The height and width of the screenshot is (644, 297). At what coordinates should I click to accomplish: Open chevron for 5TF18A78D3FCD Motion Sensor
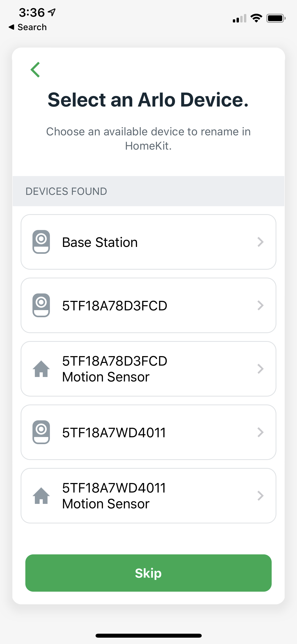coord(260,369)
